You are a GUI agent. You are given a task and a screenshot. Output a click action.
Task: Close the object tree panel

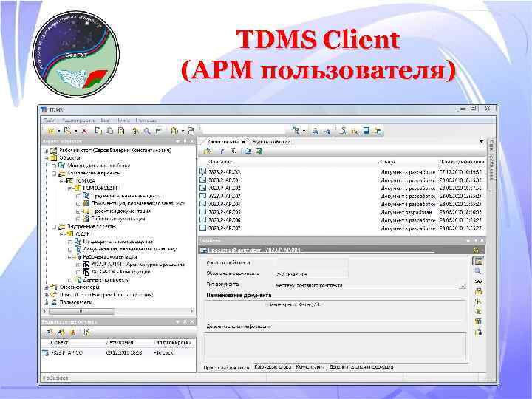click(192, 141)
